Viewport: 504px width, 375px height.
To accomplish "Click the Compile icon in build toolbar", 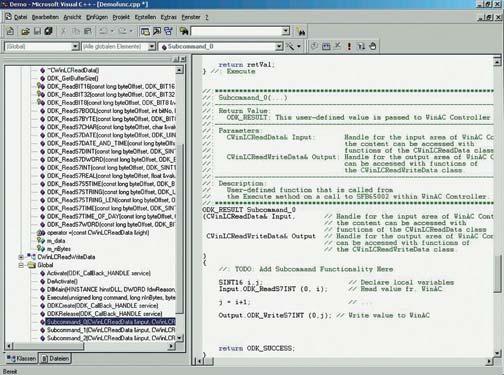I will 314,46.
